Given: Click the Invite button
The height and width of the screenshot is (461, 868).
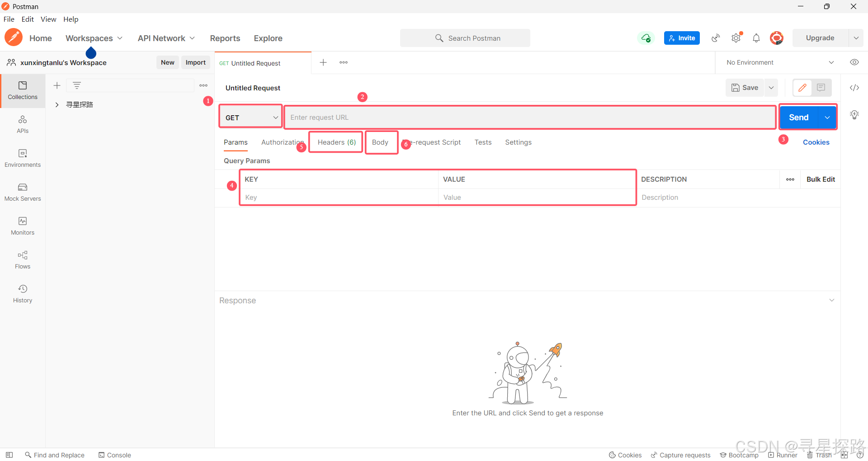Looking at the screenshot, I should click(682, 38).
